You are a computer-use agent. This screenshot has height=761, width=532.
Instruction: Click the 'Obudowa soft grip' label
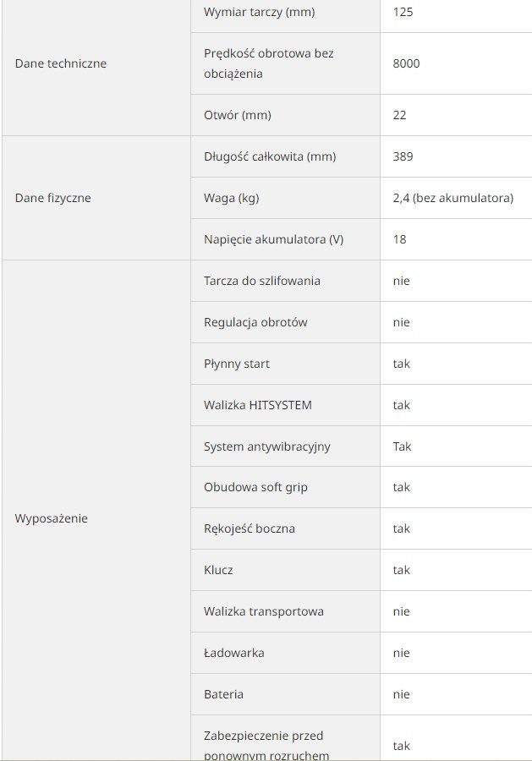click(x=254, y=487)
